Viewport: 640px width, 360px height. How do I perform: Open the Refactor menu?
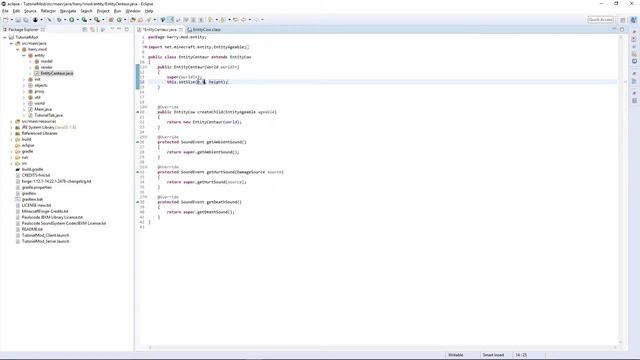pyautogui.click(x=48, y=11)
